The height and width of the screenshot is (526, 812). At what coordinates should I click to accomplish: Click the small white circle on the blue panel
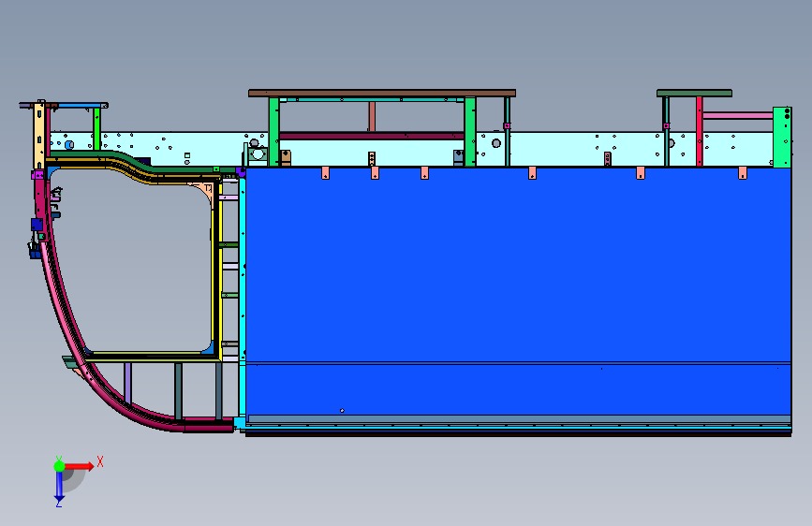[x=342, y=411]
